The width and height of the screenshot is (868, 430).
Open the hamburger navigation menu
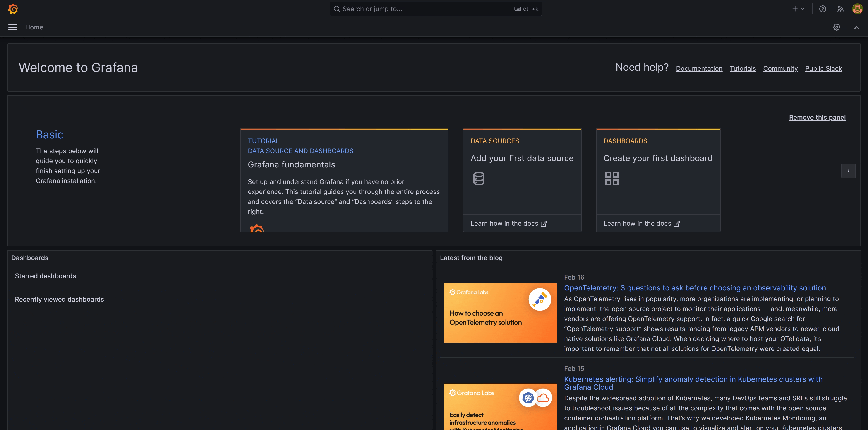click(12, 27)
